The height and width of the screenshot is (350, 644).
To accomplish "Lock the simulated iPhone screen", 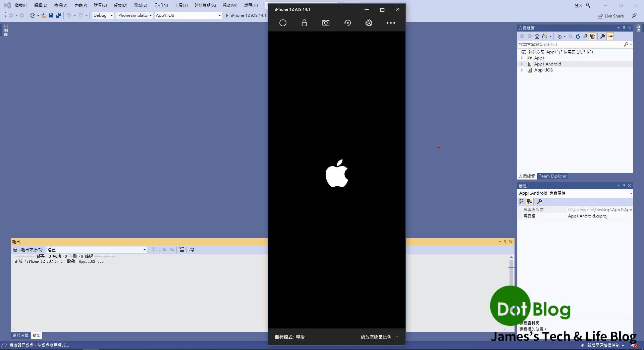I will 304,23.
